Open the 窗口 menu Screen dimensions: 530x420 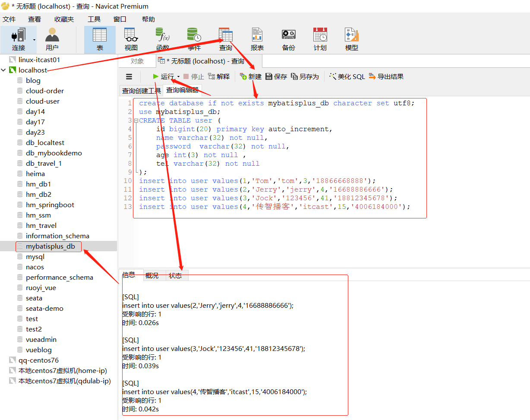(x=120, y=19)
